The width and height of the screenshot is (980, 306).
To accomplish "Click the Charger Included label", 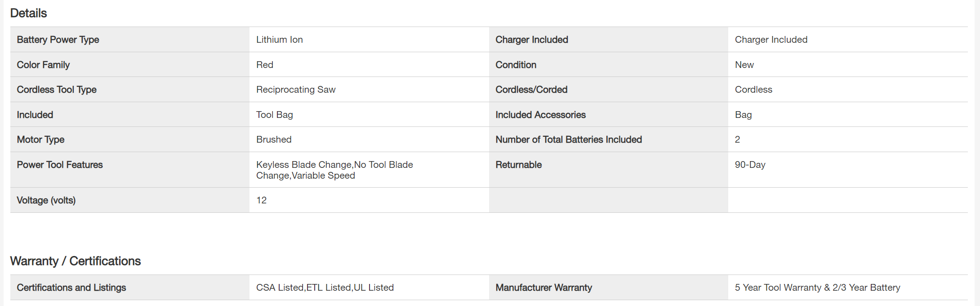I will (x=531, y=40).
